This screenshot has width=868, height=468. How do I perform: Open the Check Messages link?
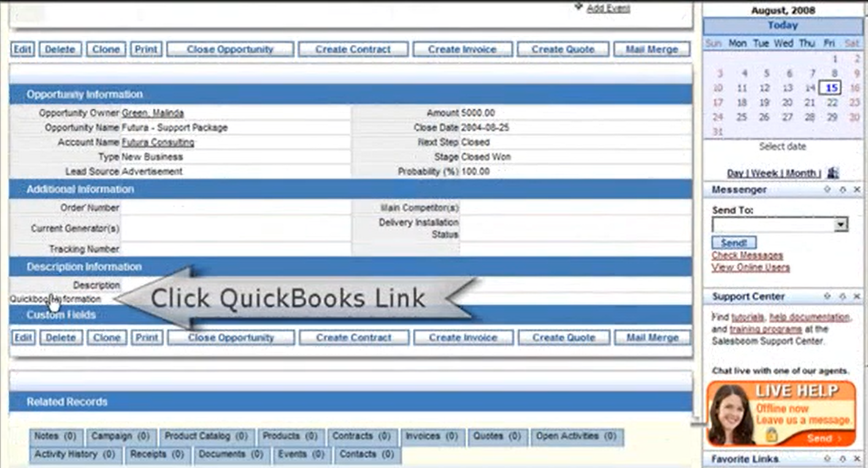tap(747, 255)
